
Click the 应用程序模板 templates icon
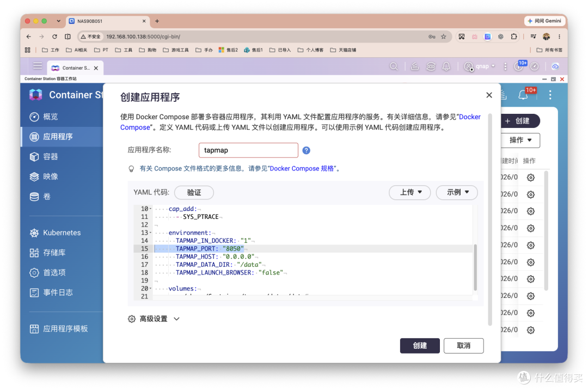pos(34,329)
